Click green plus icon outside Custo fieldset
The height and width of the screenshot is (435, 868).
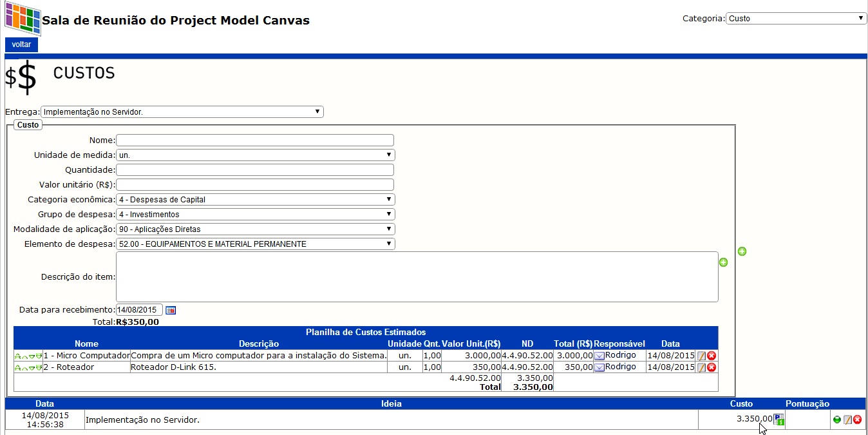point(742,251)
